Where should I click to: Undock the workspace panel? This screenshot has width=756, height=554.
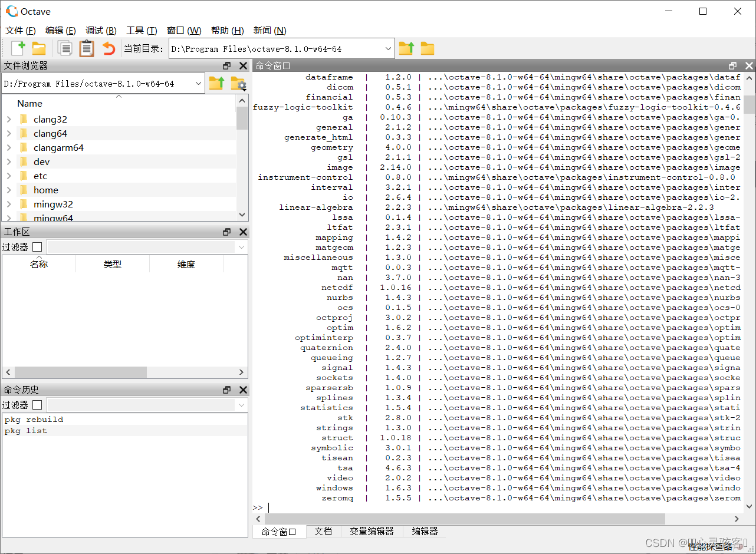(x=227, y=232)
